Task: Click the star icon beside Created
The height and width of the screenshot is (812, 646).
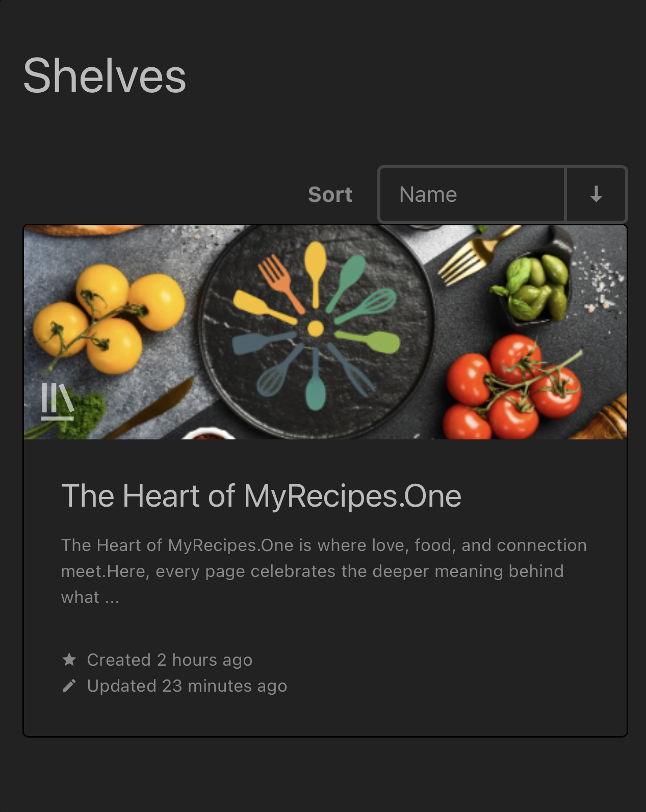Action: pos(69,660)
